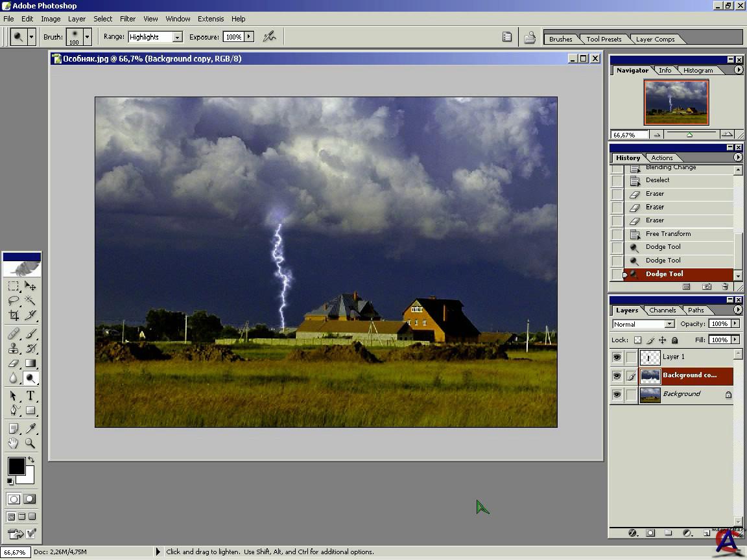Select the Magic Wand tool

30,301
